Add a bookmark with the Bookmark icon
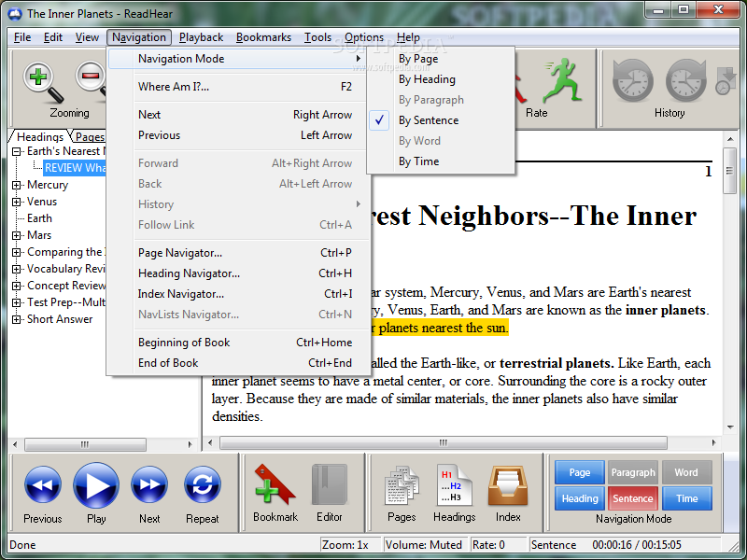Viewport: 747px width, 560px height. click(275, 484)
